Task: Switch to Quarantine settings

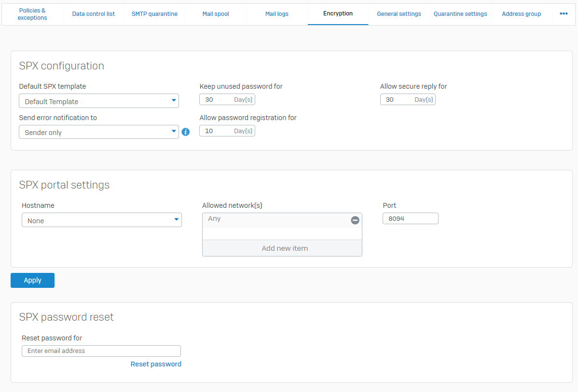Action: 460,14
